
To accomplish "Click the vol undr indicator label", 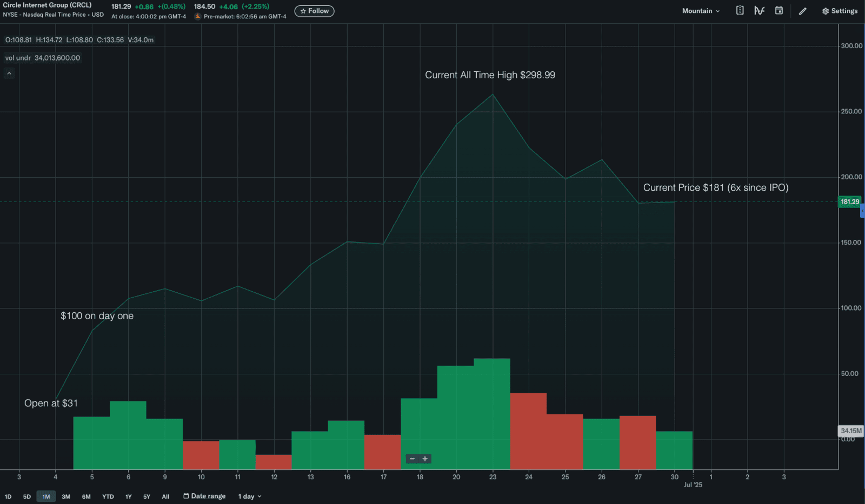I will click(43, 58).
